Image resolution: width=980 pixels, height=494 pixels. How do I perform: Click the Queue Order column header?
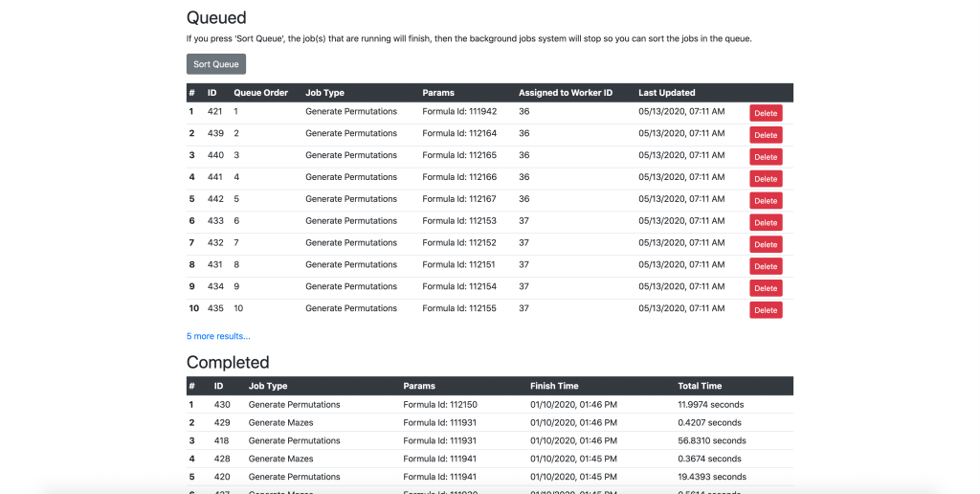(260, 93)
